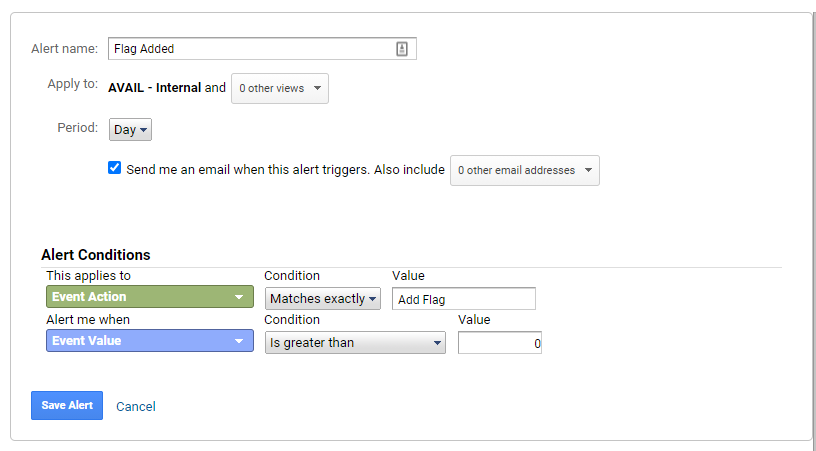Click the vertical scrollbar at right edge
816x451 pixels.
pos(814,225)
